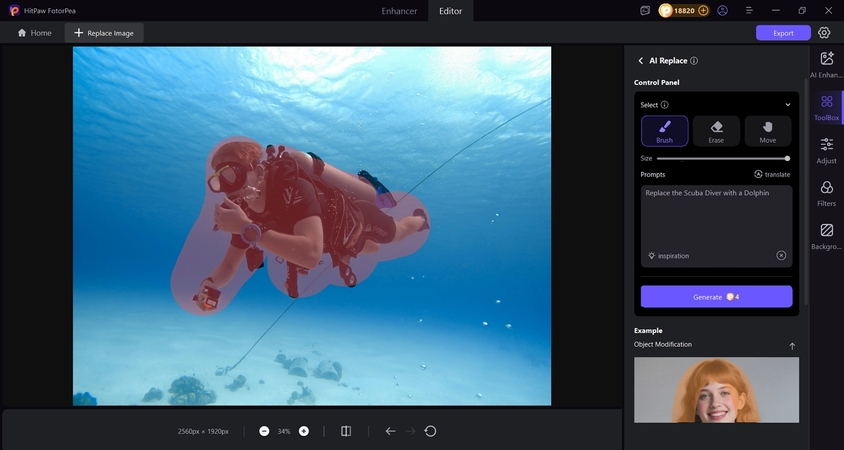This screenshot has width=844, height=450.
Task: Open the AI Enhancer sidebar panel
Action: click(x=827, y=65)
